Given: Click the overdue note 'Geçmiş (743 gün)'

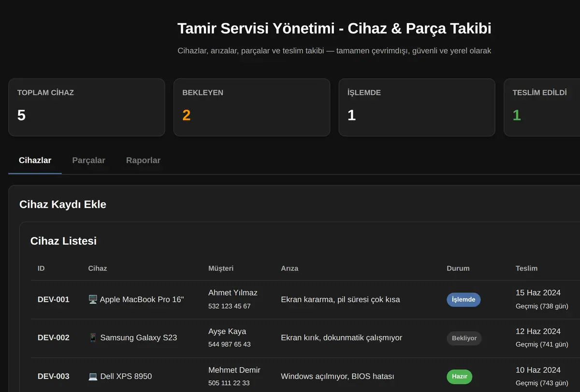Looking at the screenshot, I should (542, 383).
